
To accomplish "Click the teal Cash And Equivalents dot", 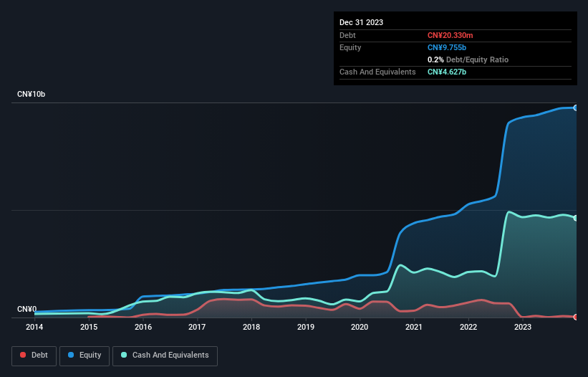I will coord(124,355).
